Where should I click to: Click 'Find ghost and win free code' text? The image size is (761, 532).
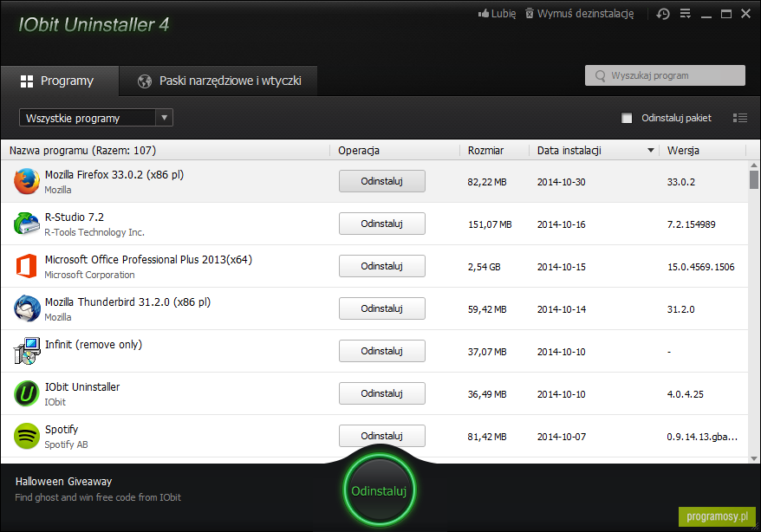tap(98, 497)
